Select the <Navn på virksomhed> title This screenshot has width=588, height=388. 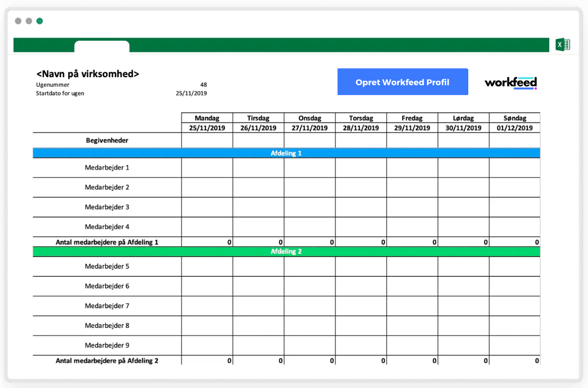[88, 73]
